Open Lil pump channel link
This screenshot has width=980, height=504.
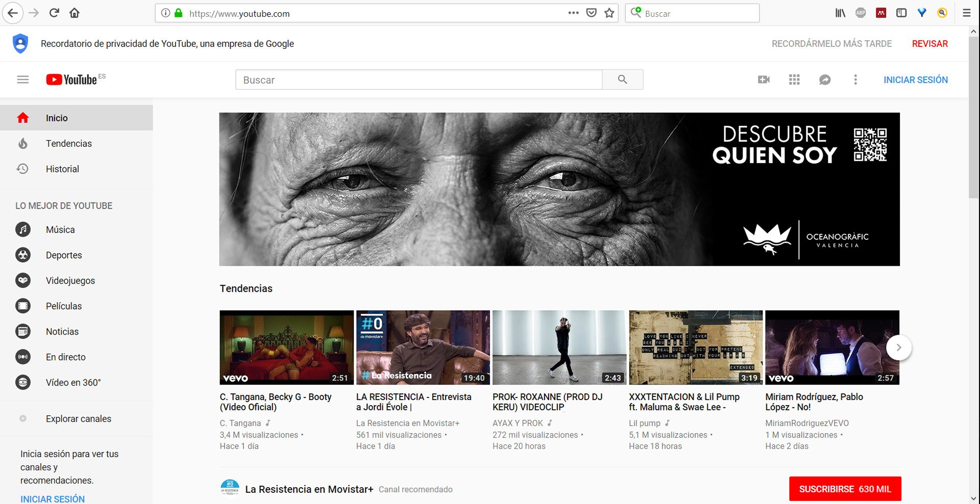click(645, 423)
